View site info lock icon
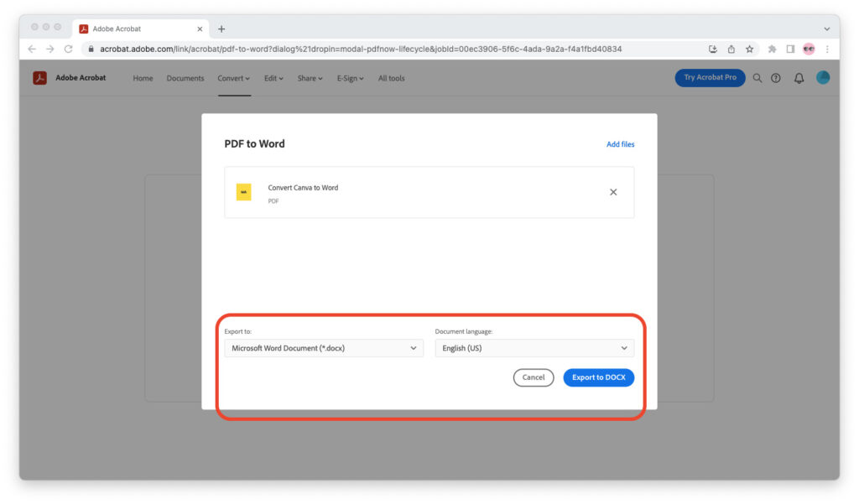 pyautogui.click(x=91, y=49)
